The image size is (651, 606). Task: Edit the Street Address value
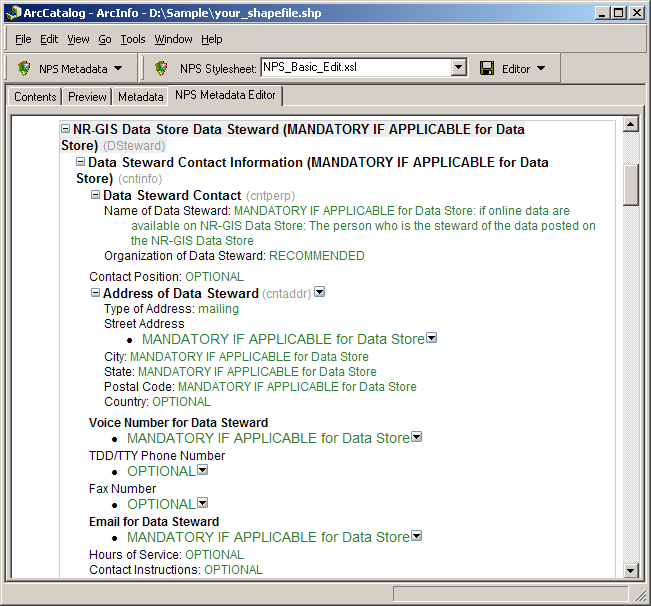point(283,339)
